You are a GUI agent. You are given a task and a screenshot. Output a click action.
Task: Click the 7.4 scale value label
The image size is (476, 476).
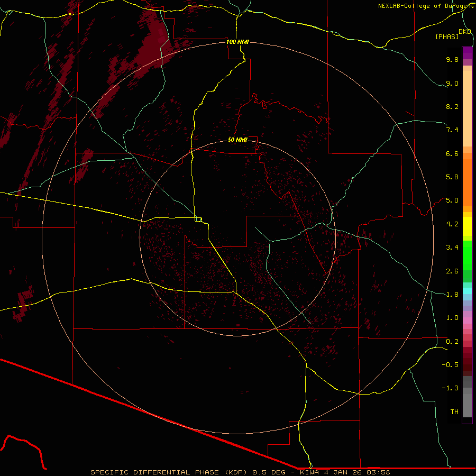click(452, 130)
